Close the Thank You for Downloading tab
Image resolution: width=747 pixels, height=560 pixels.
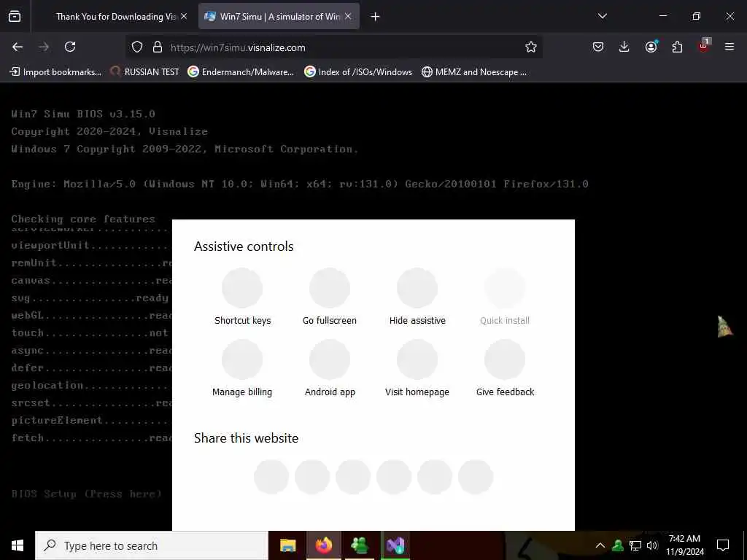point(184,16)
